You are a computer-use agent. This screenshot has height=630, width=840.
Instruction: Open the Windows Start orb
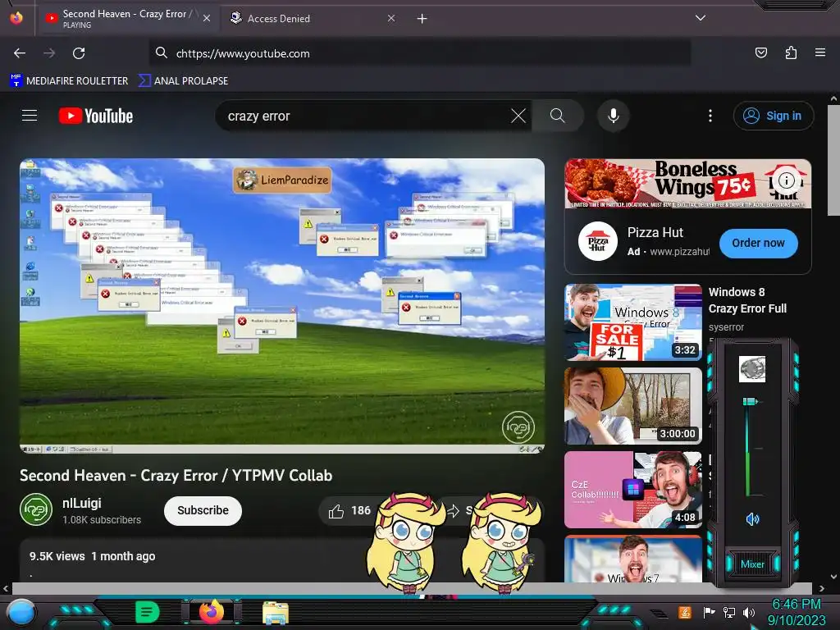pos(21,613)
